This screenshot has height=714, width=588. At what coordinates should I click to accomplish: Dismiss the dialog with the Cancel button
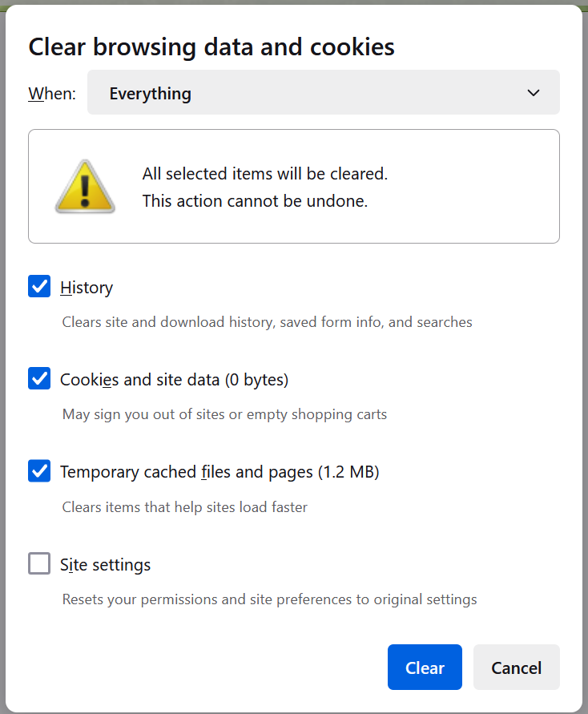click(x=516, y=667)
